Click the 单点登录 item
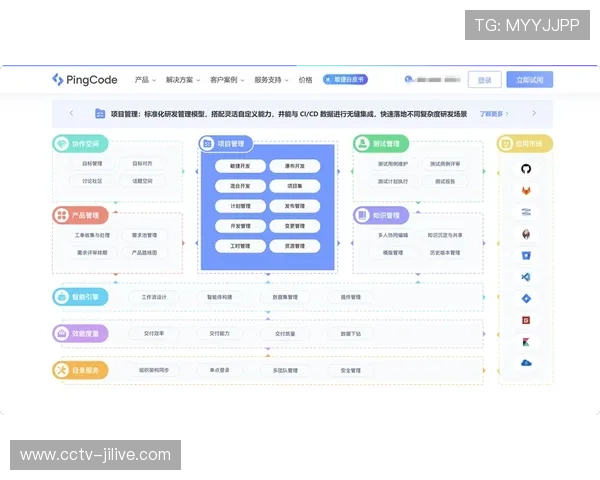This screenshot has width=600, height=480. coord(220,370)
